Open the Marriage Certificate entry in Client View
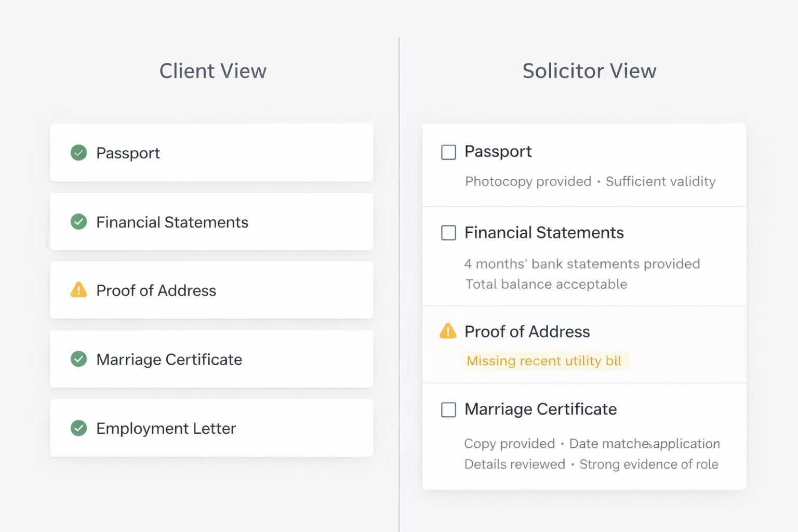The height and width of the screenshot is (532, 798). click(211, 359)
